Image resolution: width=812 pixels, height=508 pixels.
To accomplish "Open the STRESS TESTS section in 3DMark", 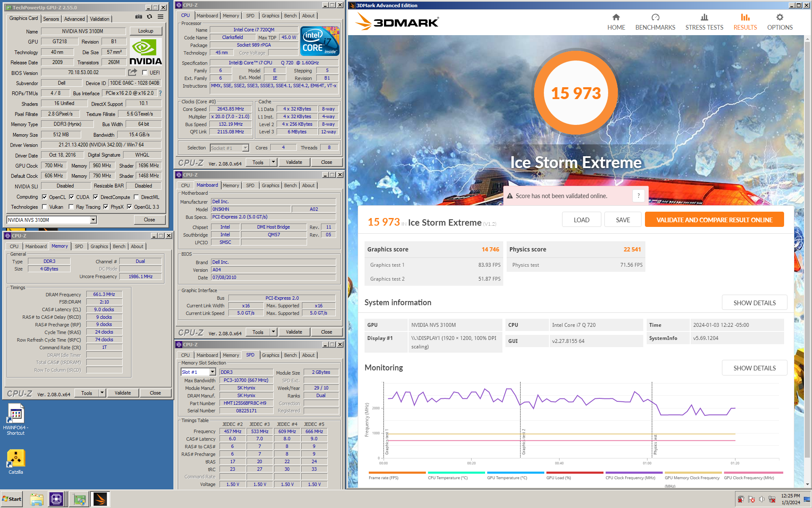I will point(704,22).
